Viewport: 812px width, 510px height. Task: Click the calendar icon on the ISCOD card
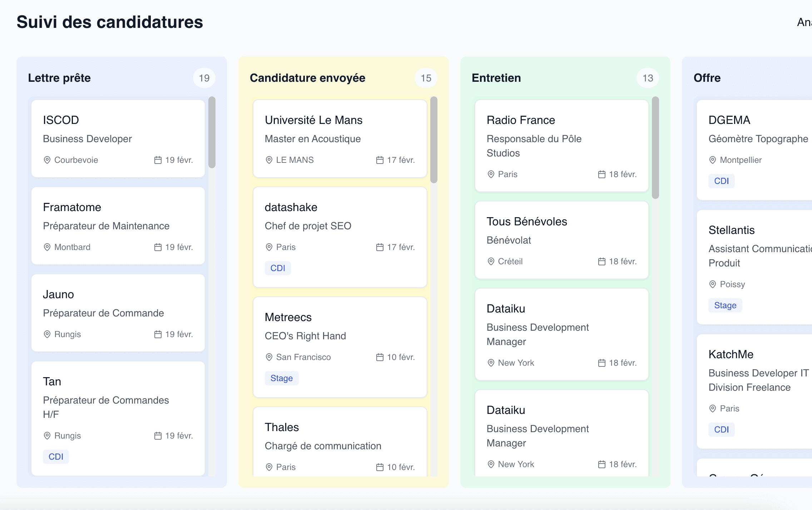click(x=158, y=160)
